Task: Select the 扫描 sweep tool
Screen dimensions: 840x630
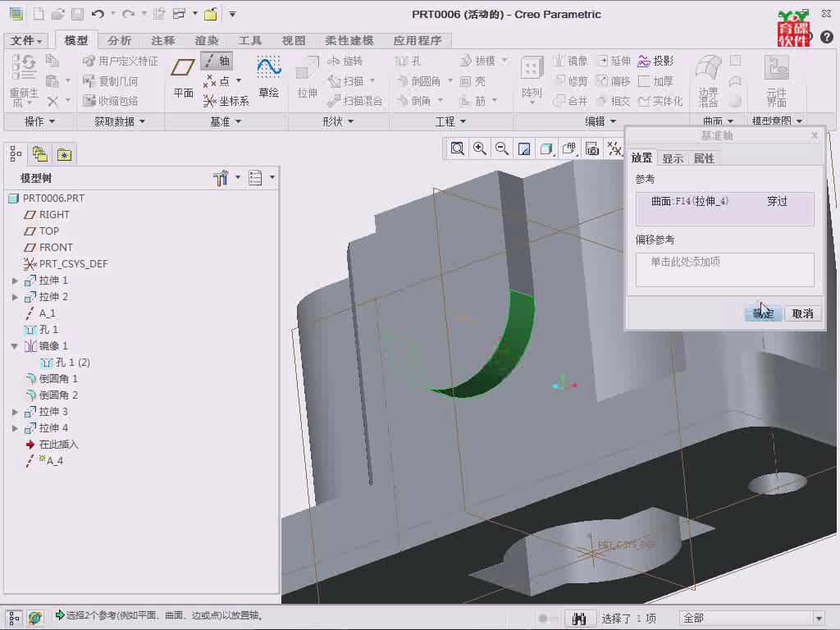Action: (346, 81)
